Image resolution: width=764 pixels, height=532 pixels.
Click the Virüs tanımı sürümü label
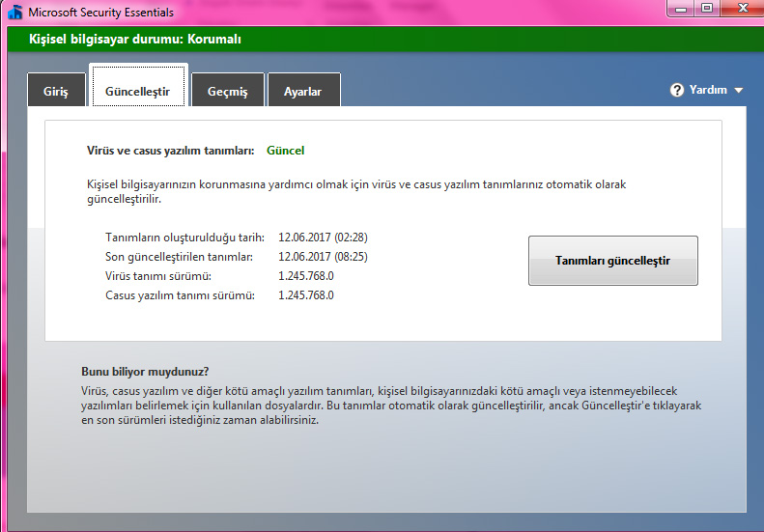(158, 276)
